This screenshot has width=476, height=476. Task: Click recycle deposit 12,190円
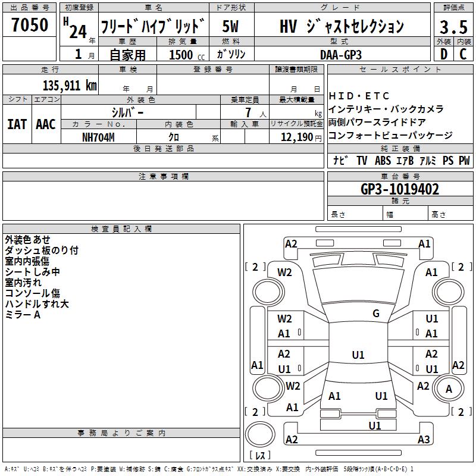tap(301, 137)
